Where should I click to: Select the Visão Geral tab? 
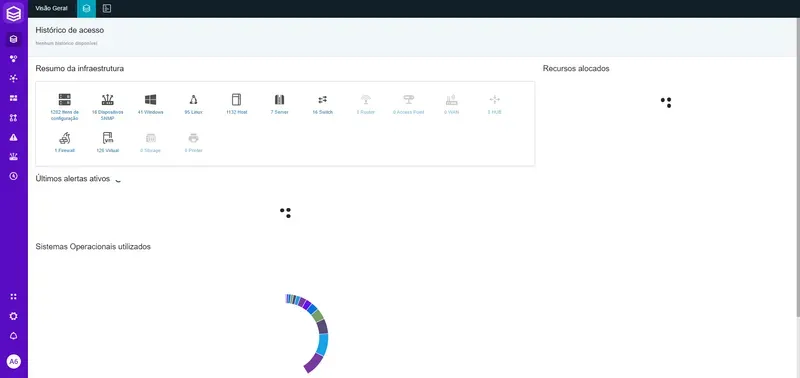pos(52,9)
